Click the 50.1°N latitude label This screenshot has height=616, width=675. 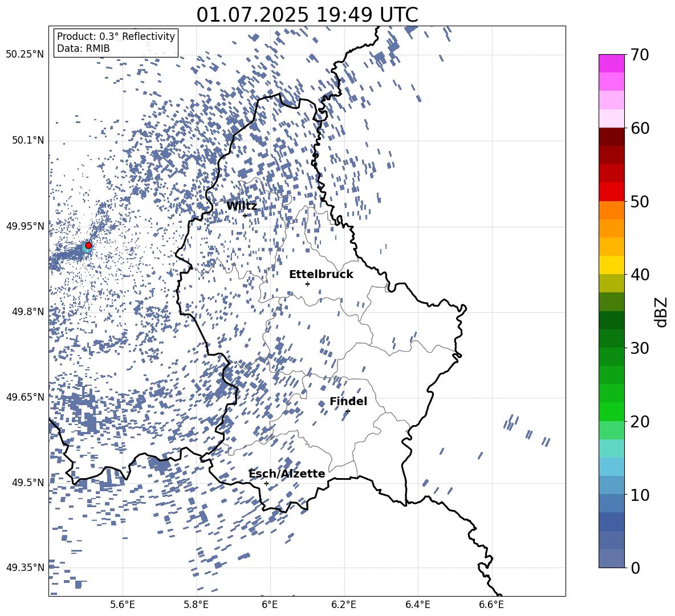coord(28,140)
